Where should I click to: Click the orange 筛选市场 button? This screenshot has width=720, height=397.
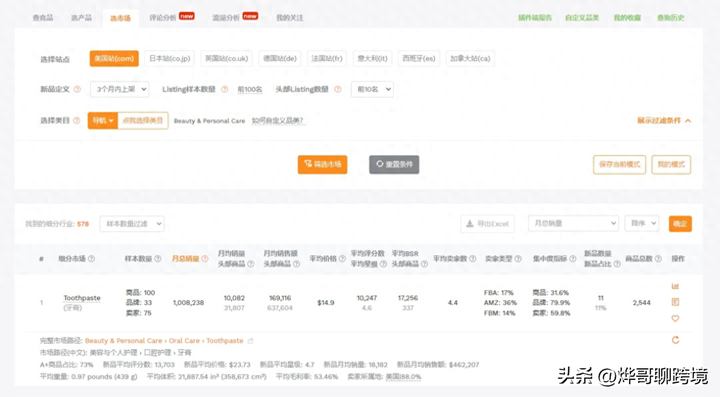322,164
